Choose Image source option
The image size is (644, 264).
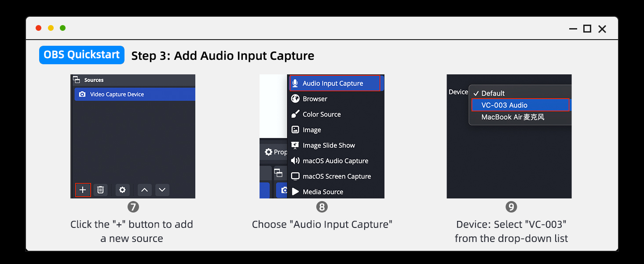click(x=311, y=130)
